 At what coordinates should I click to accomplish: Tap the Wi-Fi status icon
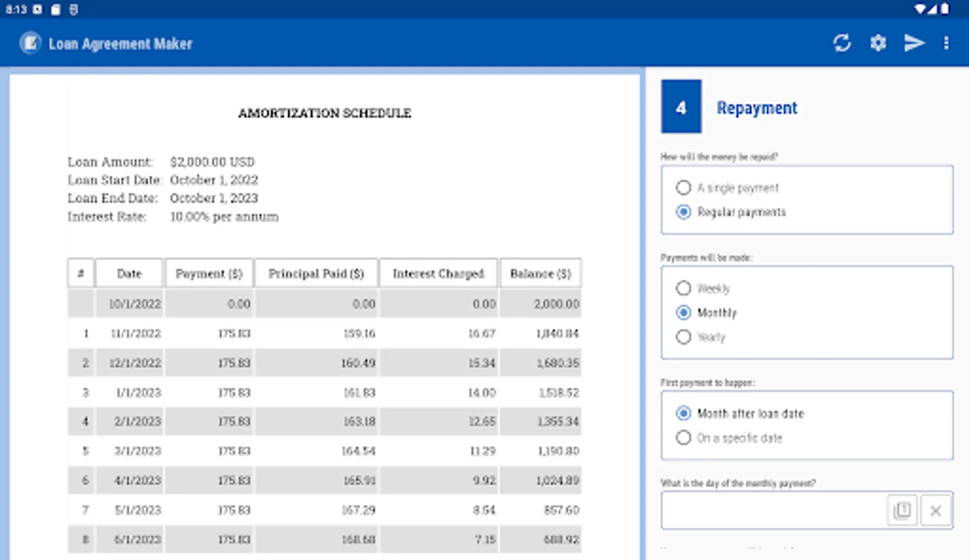tap(920, 9)
